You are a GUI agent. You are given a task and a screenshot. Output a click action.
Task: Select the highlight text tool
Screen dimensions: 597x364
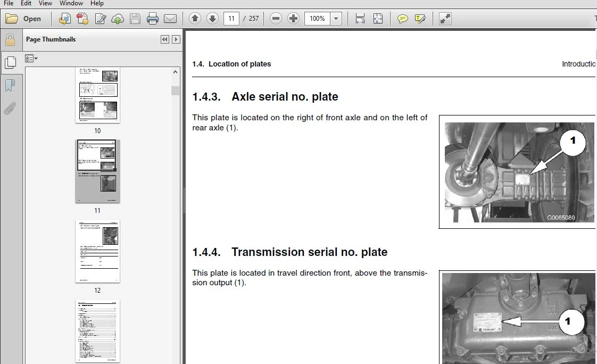click(x=420, y=18)
